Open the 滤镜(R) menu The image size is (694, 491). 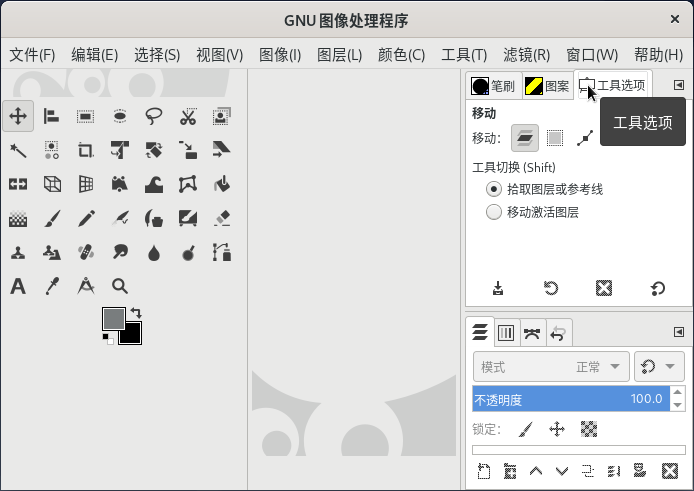(x=526, y=55)
